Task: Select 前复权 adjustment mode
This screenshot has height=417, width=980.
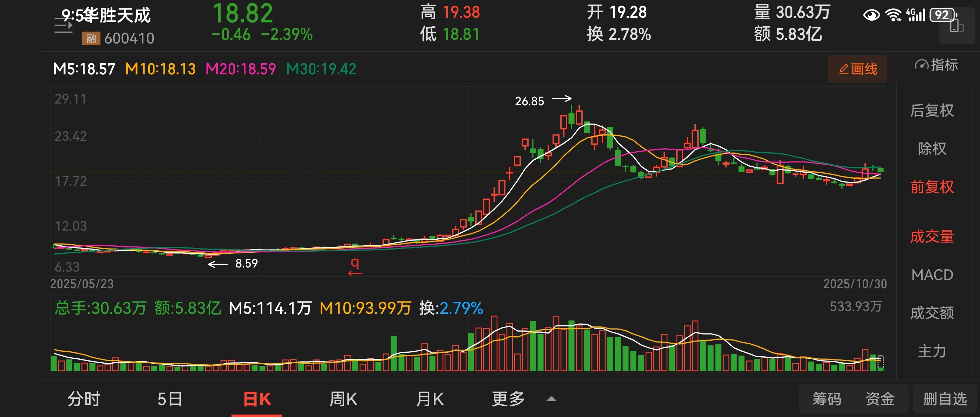Action: [932, 187]
